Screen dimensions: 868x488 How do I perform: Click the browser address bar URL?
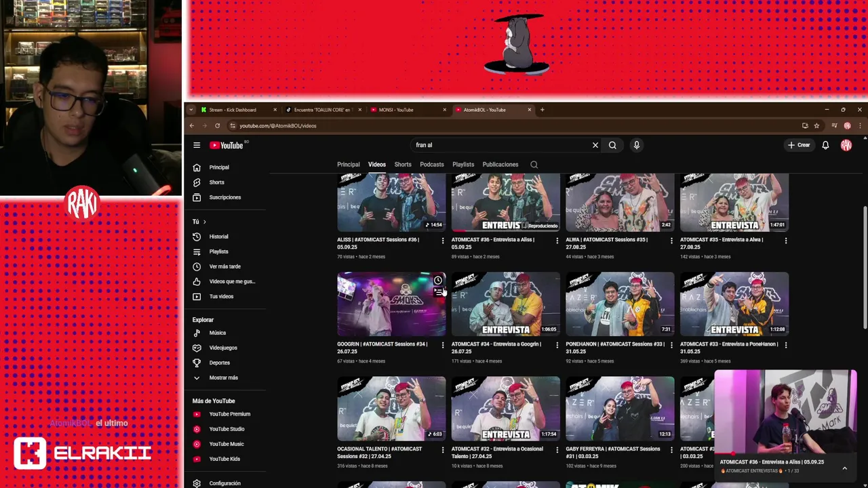point(278,126)
